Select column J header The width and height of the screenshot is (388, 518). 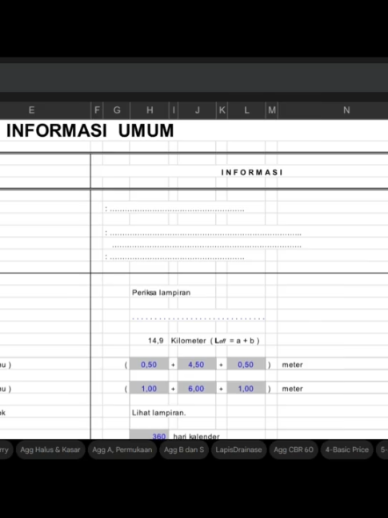coord(197,110)
